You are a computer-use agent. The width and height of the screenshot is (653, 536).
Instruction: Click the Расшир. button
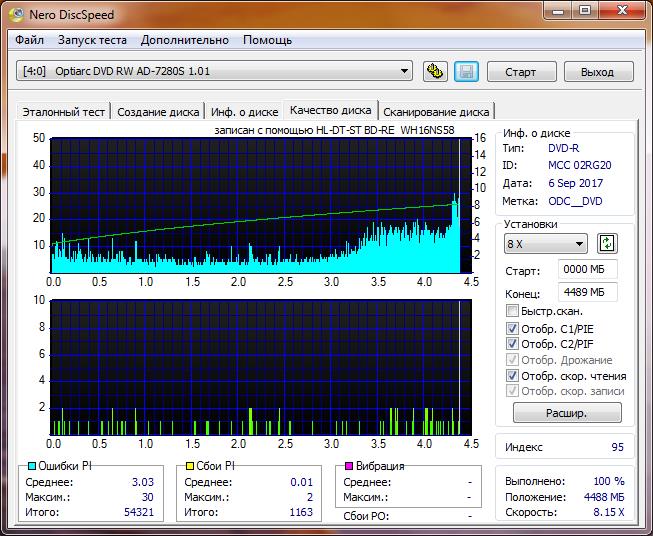coord(567,412)
